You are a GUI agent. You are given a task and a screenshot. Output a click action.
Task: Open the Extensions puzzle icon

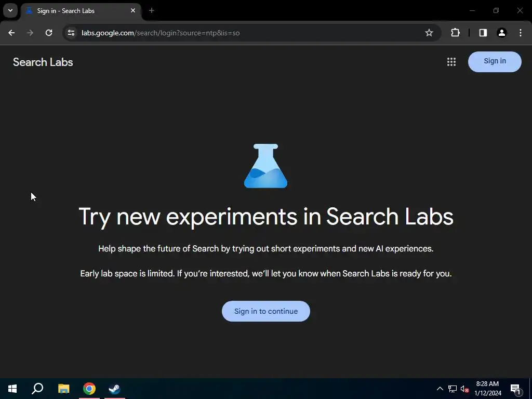click(455, 33)
